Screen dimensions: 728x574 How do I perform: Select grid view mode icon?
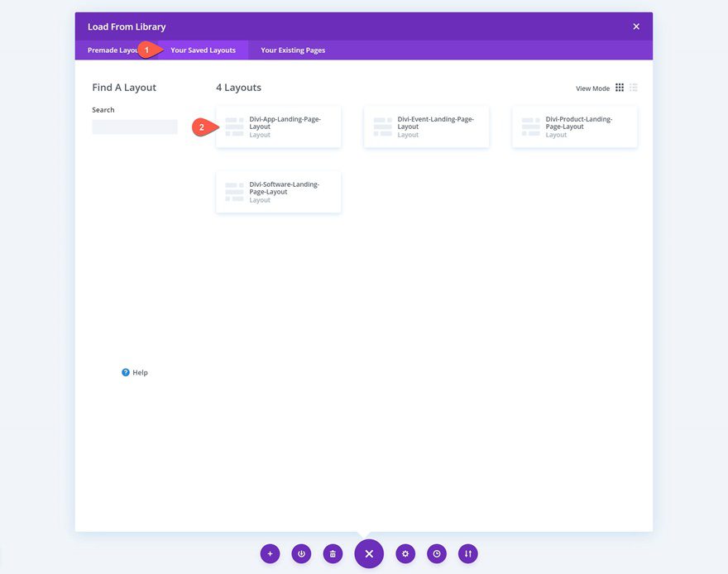620,88
